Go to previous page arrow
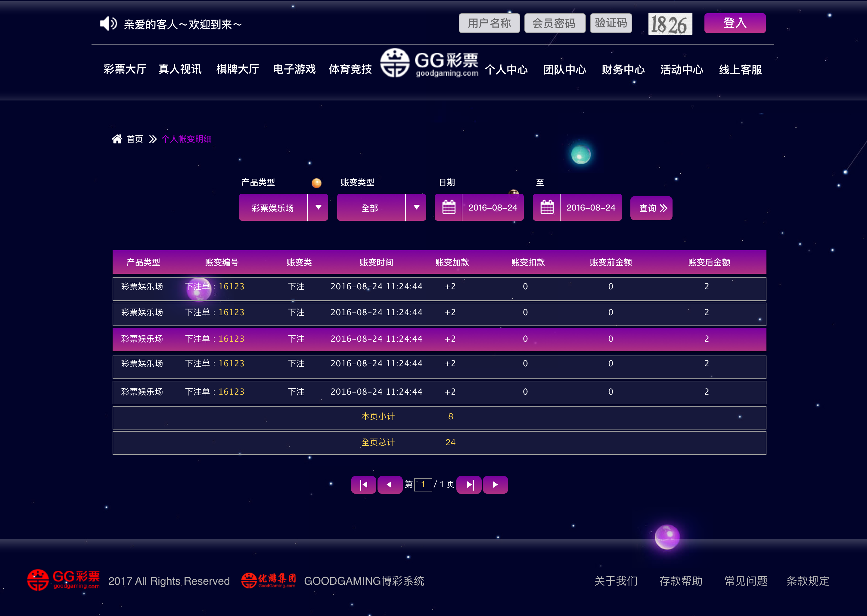Image resolution: width=867 pixels, height=616 pixels. click(390, 484)
